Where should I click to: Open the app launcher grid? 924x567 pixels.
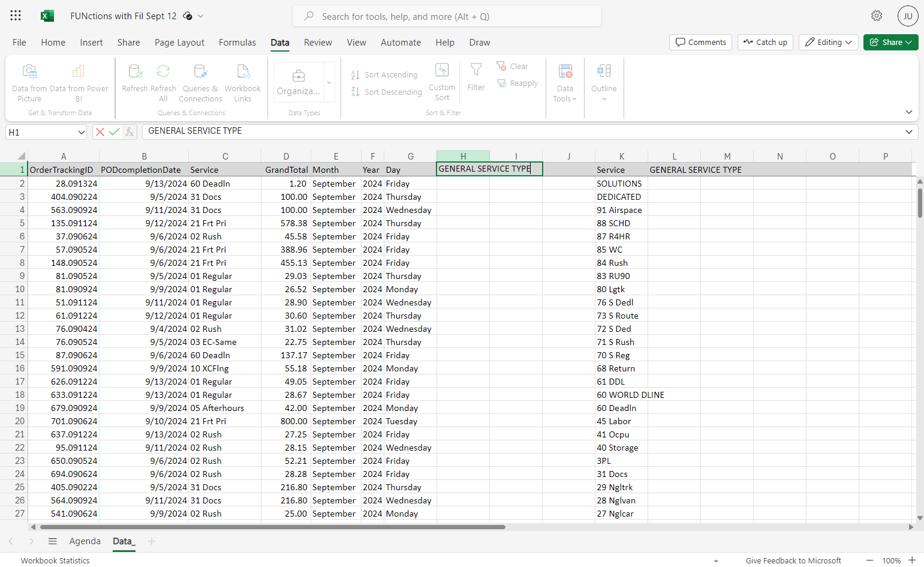tap(16, 16)
